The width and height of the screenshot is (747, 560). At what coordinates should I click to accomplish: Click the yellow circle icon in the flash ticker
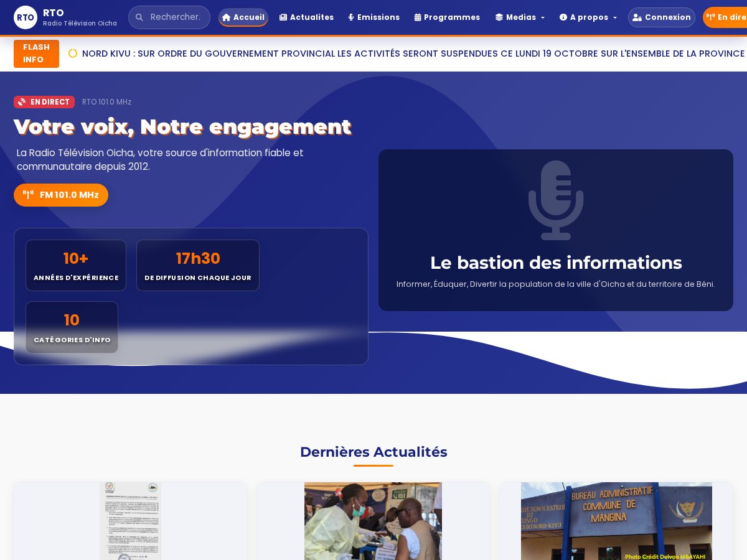[x=73, y=54]
